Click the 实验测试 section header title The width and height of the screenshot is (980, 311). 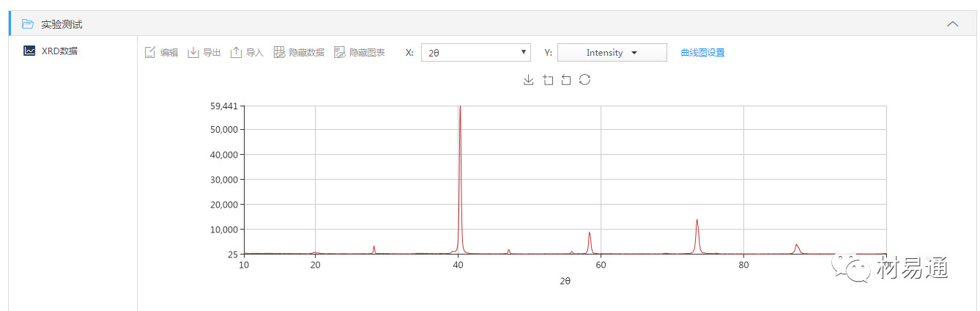(x=62, y=24)
